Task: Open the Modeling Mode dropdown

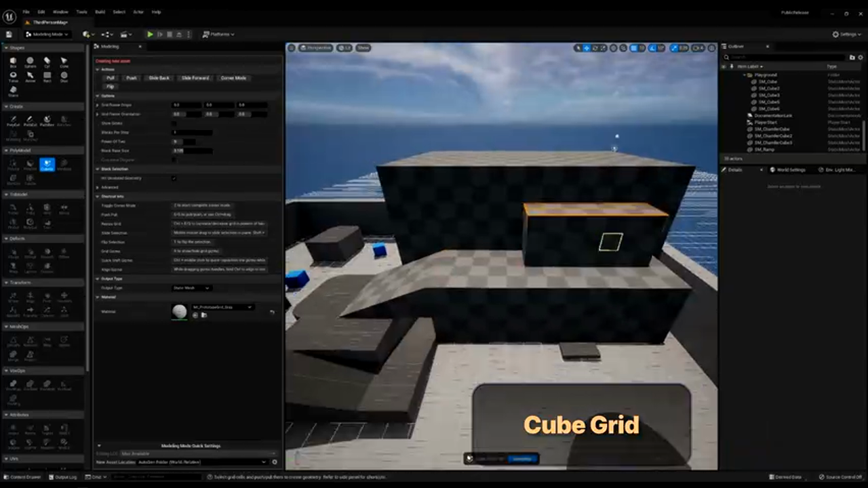Action: tap(47, 34)
